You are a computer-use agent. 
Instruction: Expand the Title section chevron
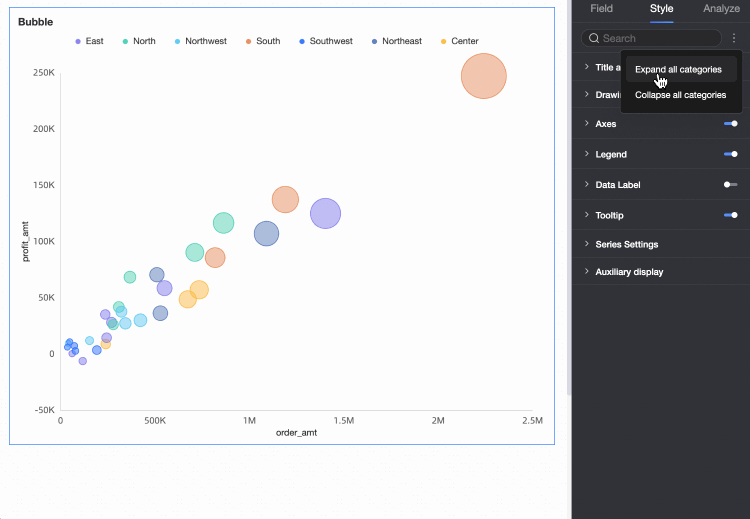586,67
